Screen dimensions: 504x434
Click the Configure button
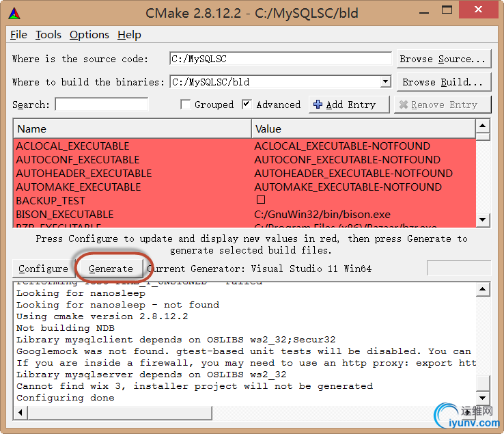point(43,269)
